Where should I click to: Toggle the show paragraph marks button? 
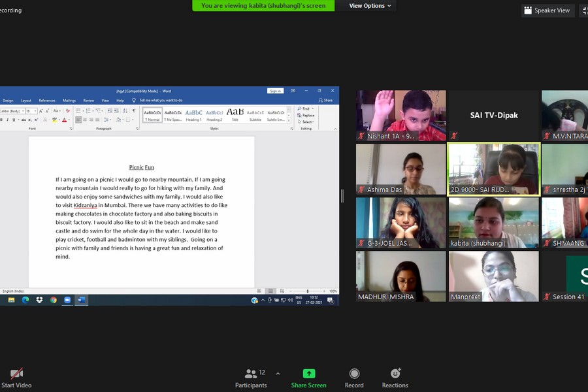134,111
